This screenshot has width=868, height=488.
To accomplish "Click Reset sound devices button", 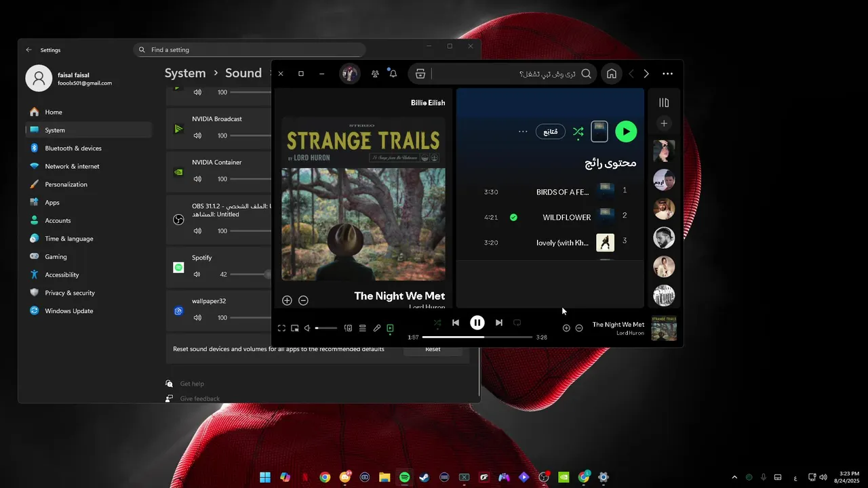I will pyautogui.click(x=433, y=349).
